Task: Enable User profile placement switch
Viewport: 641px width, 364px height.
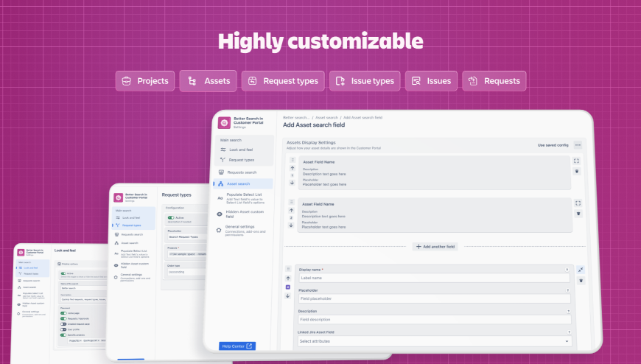Action: [63, 329]
